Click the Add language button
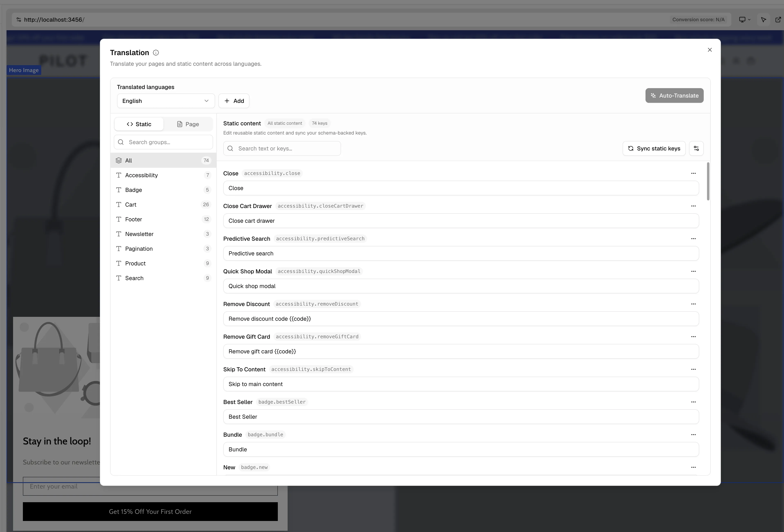This screenshot has height=532, width=784. click(x=234, y=101)
